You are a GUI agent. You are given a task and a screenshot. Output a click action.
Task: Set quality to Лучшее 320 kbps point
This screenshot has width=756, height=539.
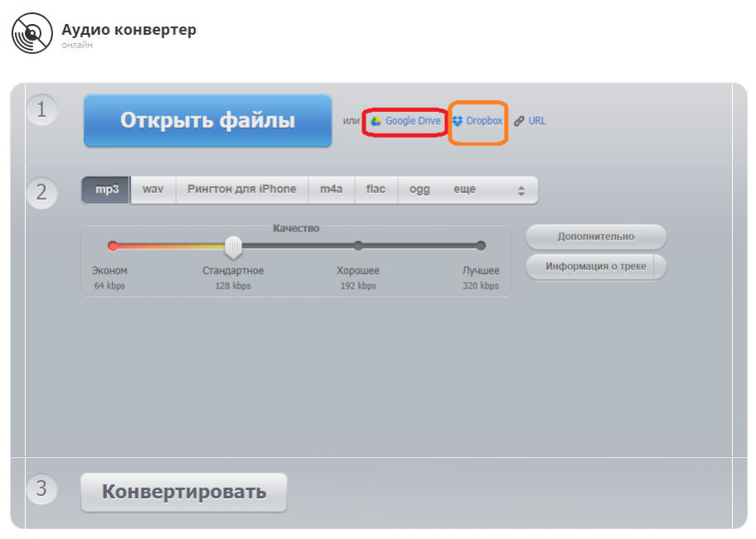click(481, 246)
